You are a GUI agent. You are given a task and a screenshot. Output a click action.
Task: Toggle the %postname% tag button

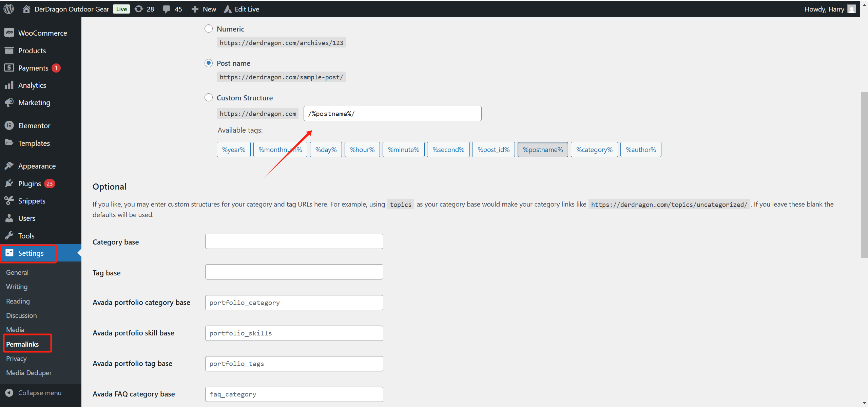tap(543, 149)
